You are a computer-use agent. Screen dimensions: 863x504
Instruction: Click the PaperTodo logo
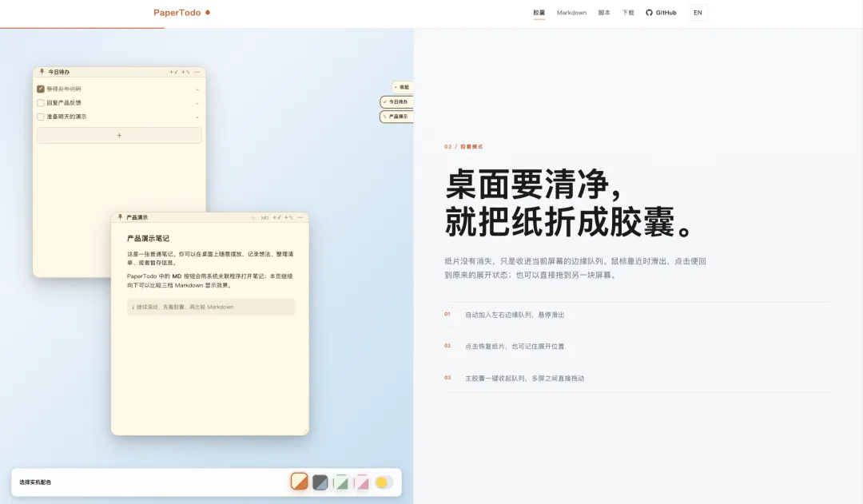[x=181, y=13]
